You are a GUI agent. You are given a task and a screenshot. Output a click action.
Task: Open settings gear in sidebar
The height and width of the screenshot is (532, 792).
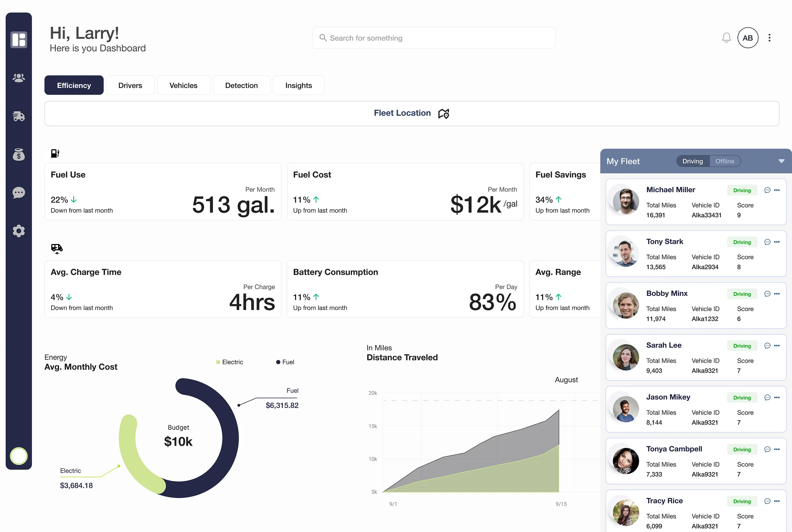pyautogui.click(x=19, y=231)
